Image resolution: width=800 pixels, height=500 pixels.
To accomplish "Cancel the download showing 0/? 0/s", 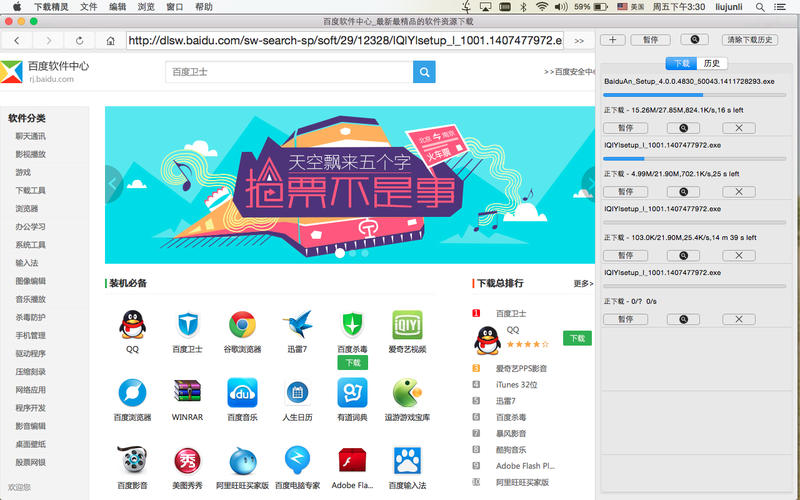I will [x=739, y=319].
